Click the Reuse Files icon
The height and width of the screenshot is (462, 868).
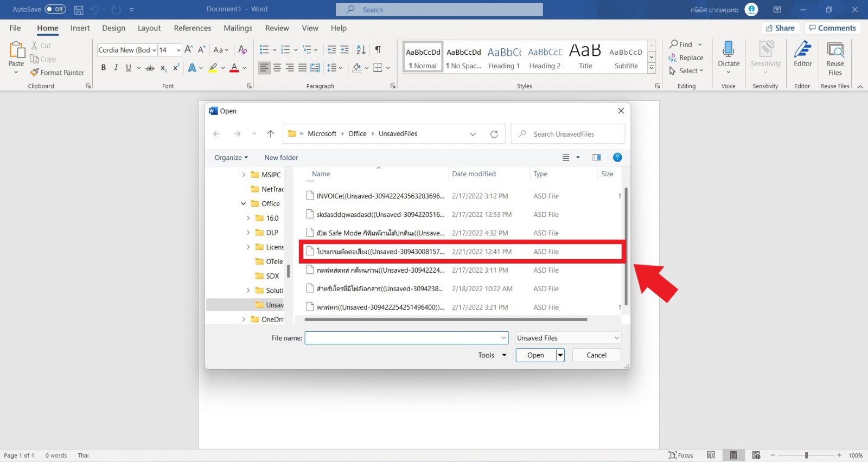coord(835,50)
